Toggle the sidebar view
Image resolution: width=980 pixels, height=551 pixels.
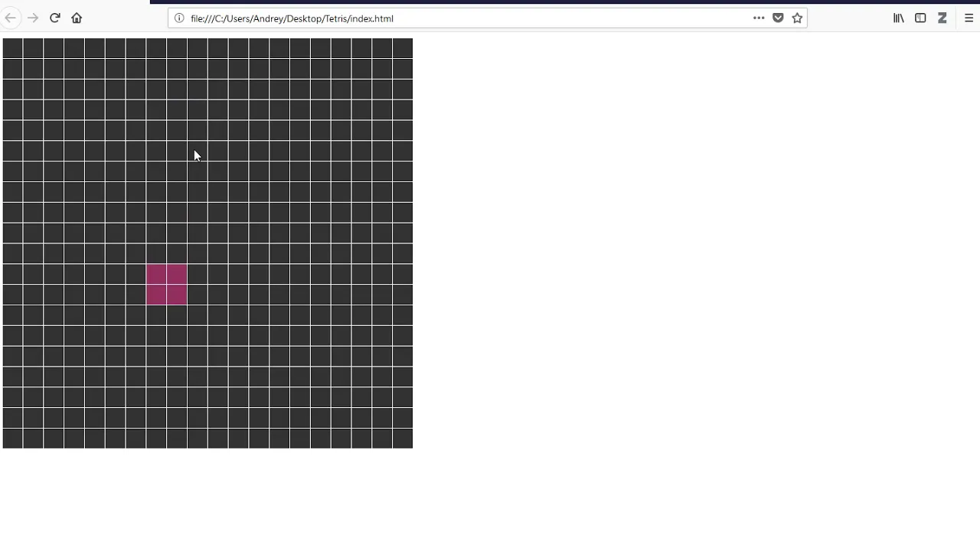click(920, 18)
